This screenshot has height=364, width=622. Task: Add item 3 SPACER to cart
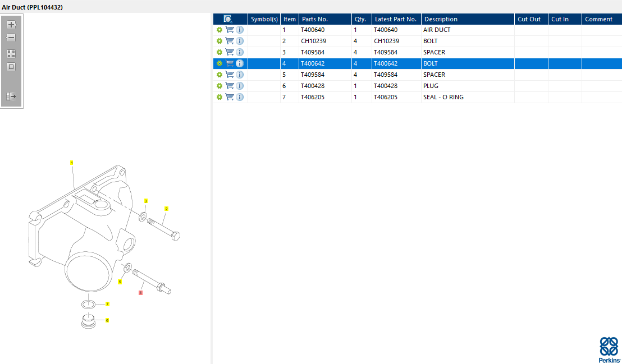tap(230, 52)
